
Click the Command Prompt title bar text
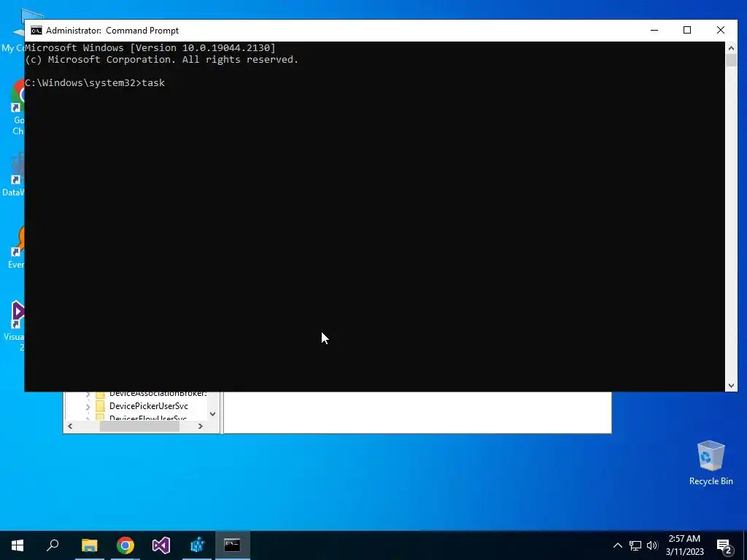coord(112,31)
